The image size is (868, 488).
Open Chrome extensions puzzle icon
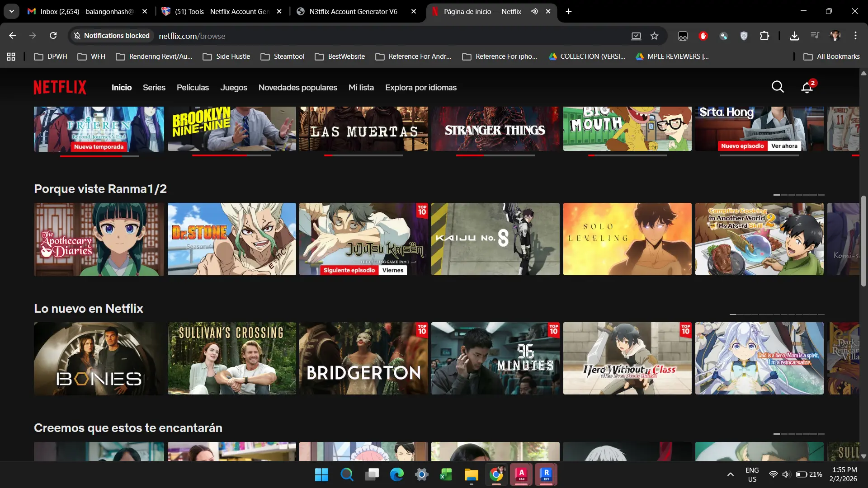pos(764,36)
